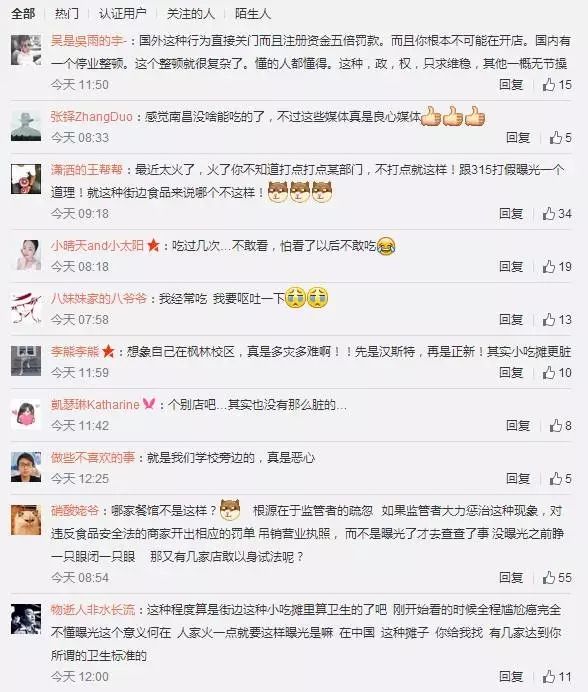
Task: Open 硝酸姥爷's avatar thumbnail
Action: 26,519
